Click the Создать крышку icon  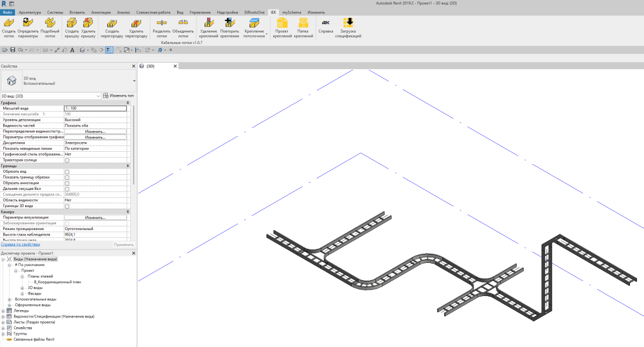pos(72,23)
